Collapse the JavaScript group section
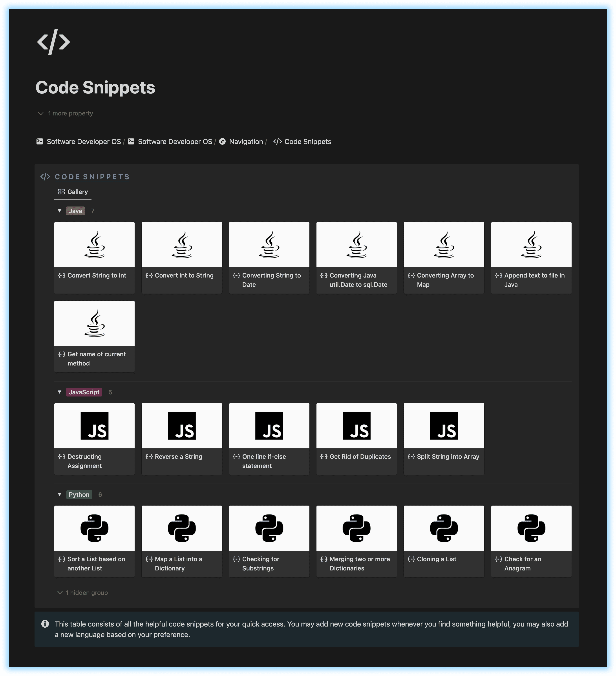The image size is (616, 676). [x=59, y=392]
